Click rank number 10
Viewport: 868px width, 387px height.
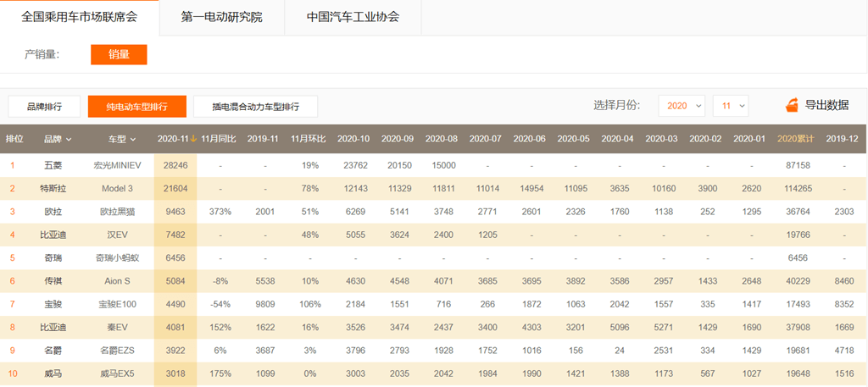[x=13, y=374]
